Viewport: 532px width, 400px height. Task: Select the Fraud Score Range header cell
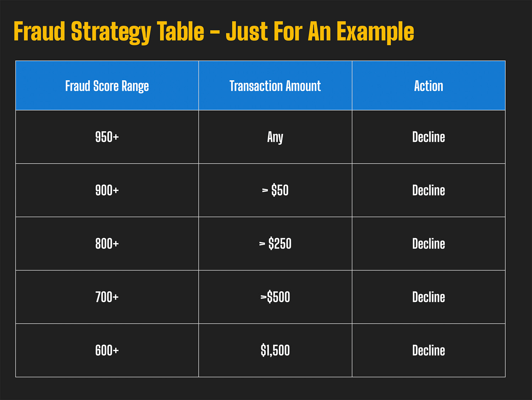[x=107, y=86]
